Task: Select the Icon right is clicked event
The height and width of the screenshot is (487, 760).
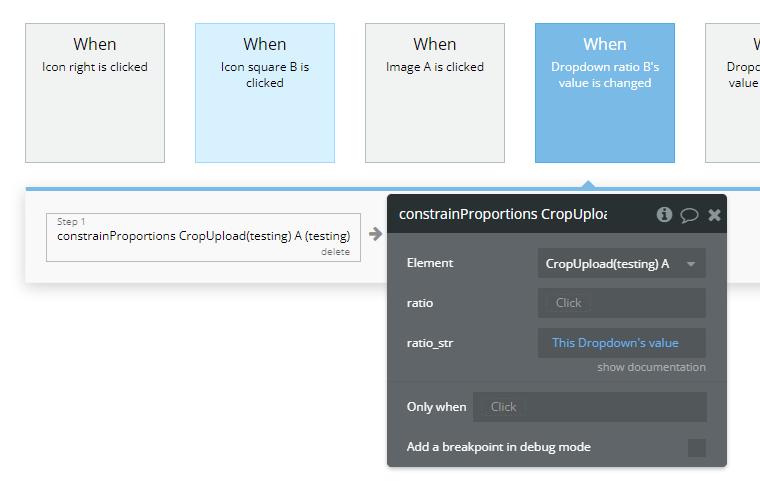Action: (95, 92)
